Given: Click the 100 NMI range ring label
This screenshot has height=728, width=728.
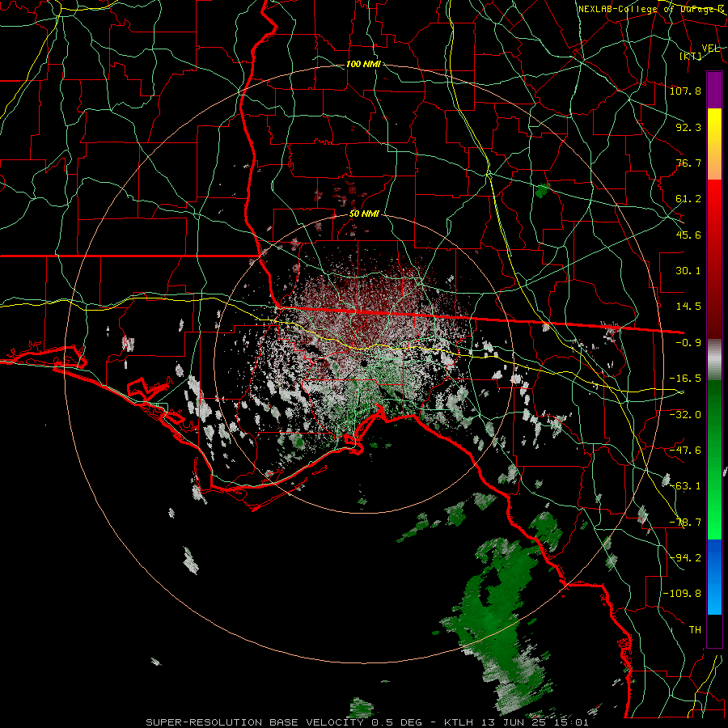Looking at the screenshot, I should coord(363,64).
